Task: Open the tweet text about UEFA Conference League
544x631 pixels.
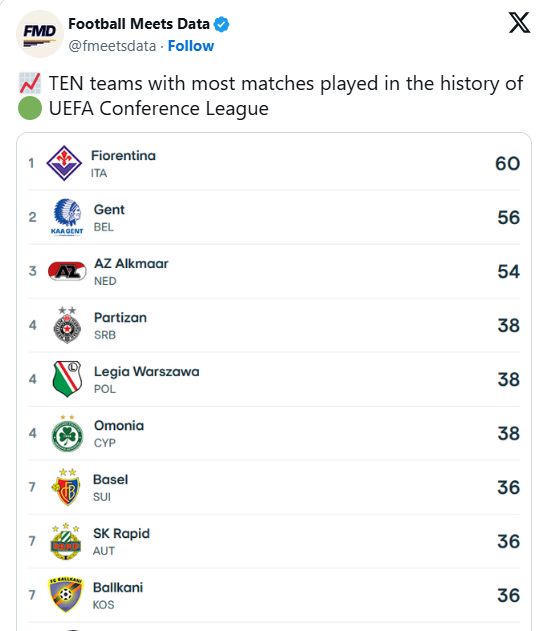Action: (x=270, y=96)
